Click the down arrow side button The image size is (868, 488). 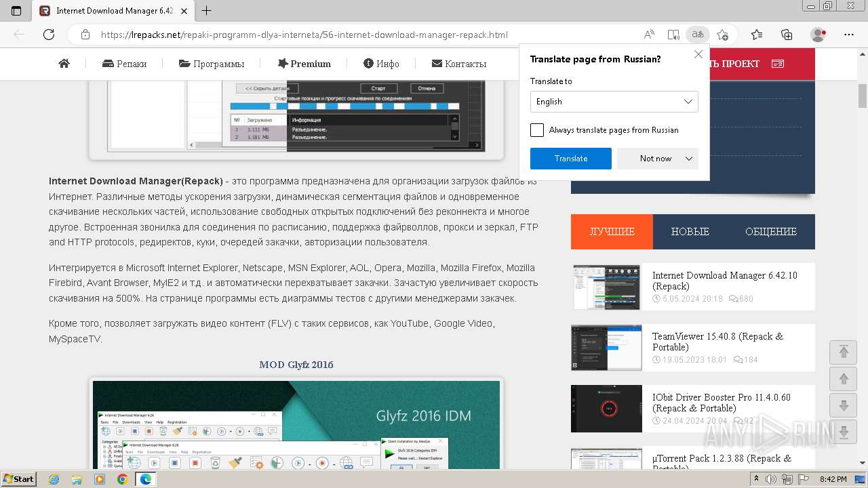click(x=844, y=406)
